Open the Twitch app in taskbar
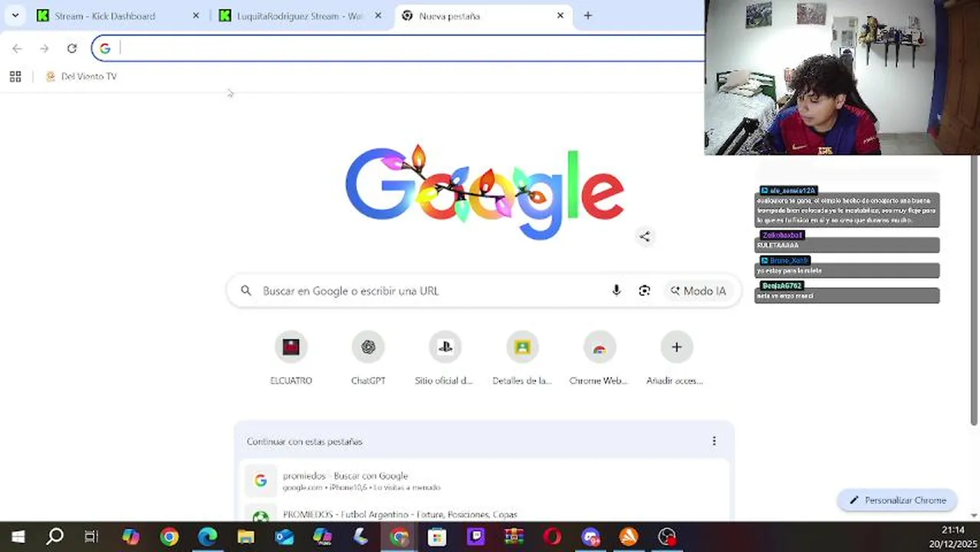This screenshot has width=980, height=552. (x=475, y=537)
